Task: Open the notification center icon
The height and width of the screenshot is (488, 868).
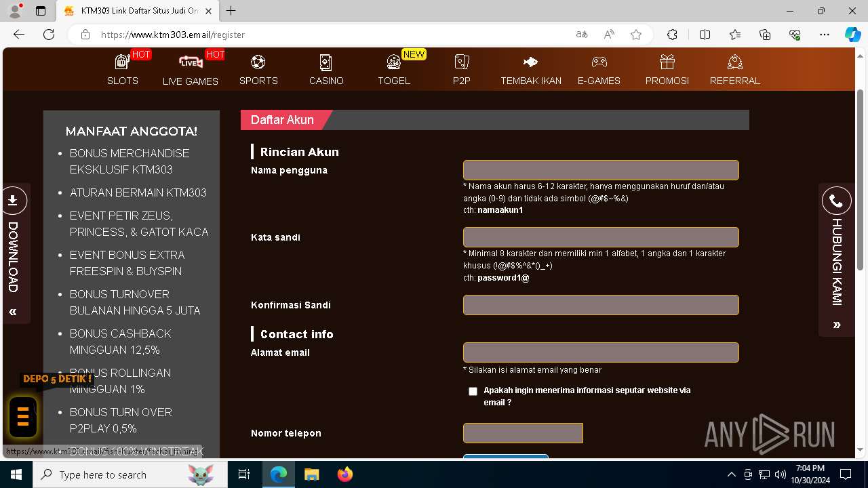Action: point(846,474)
